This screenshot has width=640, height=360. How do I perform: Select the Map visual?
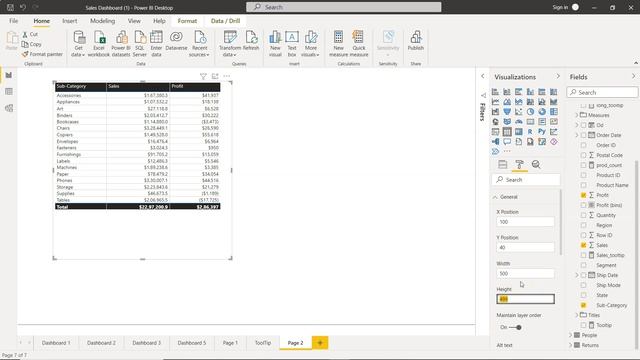[495, 122]
